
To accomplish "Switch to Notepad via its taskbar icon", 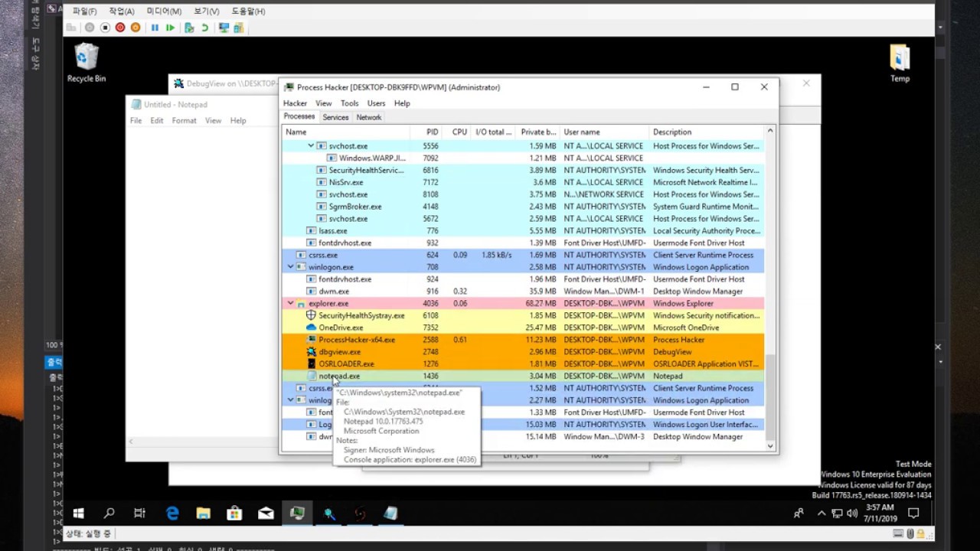I will tap(391, 514).
